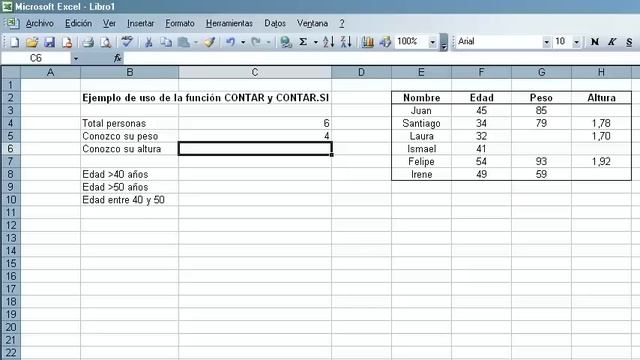The width and height of the screenshot is (640, 360).
Task: Click the Open file folder icon
Action: tap(32, 42)
